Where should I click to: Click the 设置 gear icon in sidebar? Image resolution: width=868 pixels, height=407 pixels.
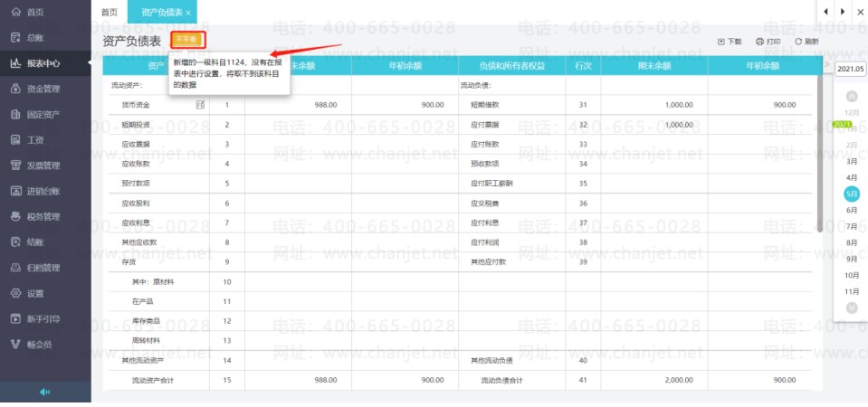(x=16, y=293)
